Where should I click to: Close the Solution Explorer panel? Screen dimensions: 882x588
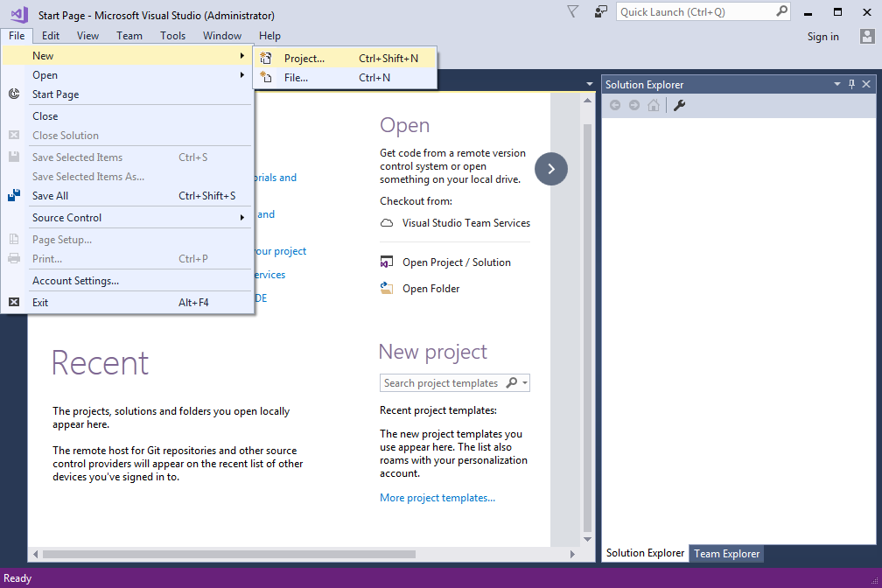point(866,84)
